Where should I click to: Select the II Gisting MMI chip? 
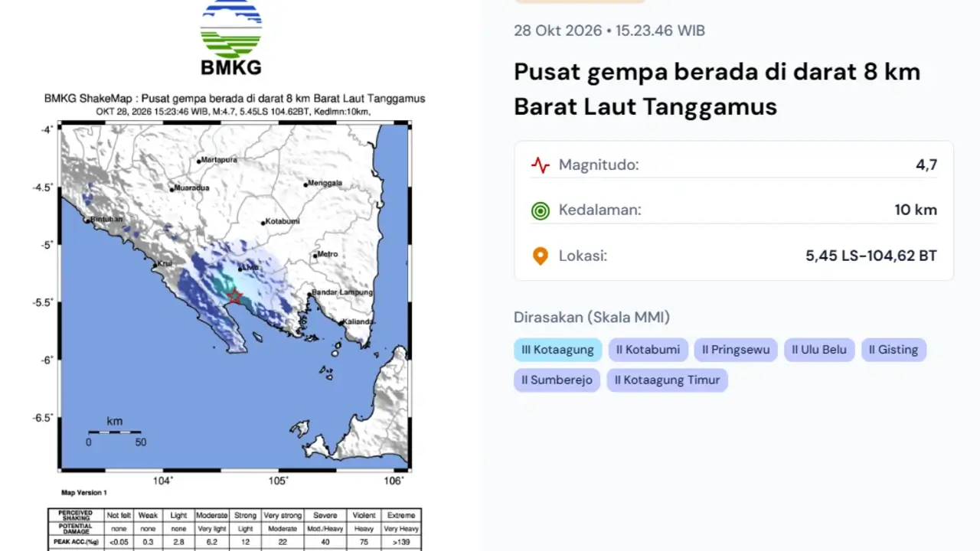point(893,350)
